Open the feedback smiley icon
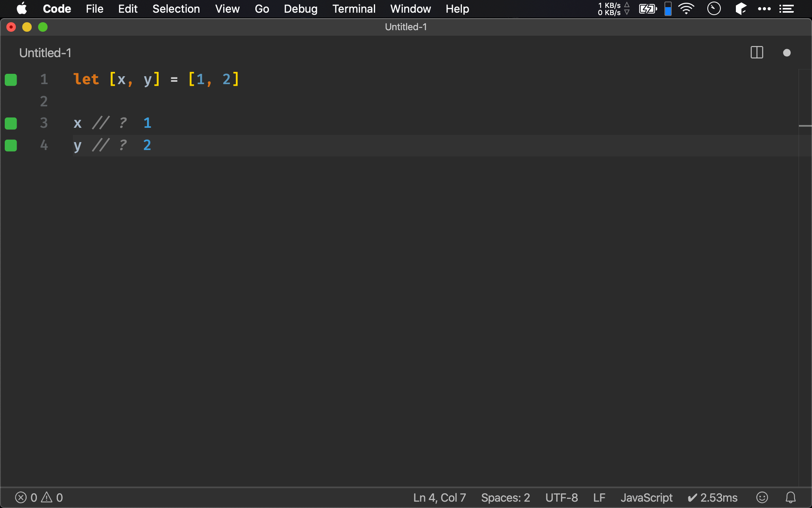Viewport: 812px width, 508px height. [x=762, y=497]
